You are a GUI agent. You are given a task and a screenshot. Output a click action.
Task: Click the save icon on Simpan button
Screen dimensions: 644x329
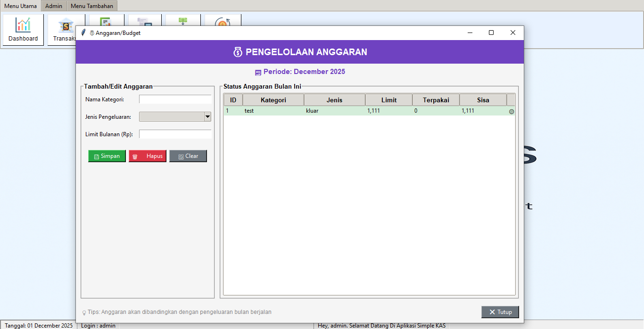click(96, 156)
